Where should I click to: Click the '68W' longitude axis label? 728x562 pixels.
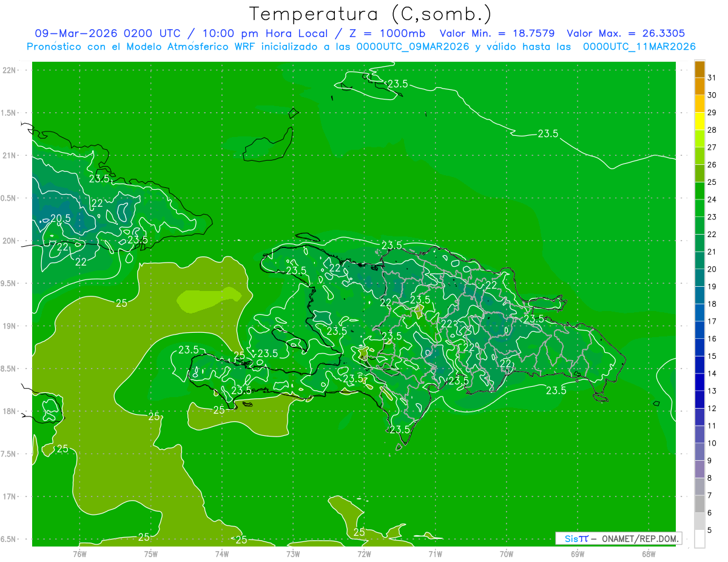coord(648,554)
